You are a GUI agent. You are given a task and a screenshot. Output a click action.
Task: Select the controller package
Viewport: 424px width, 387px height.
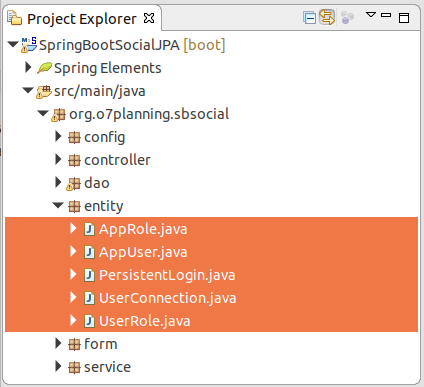click(117, 160)
